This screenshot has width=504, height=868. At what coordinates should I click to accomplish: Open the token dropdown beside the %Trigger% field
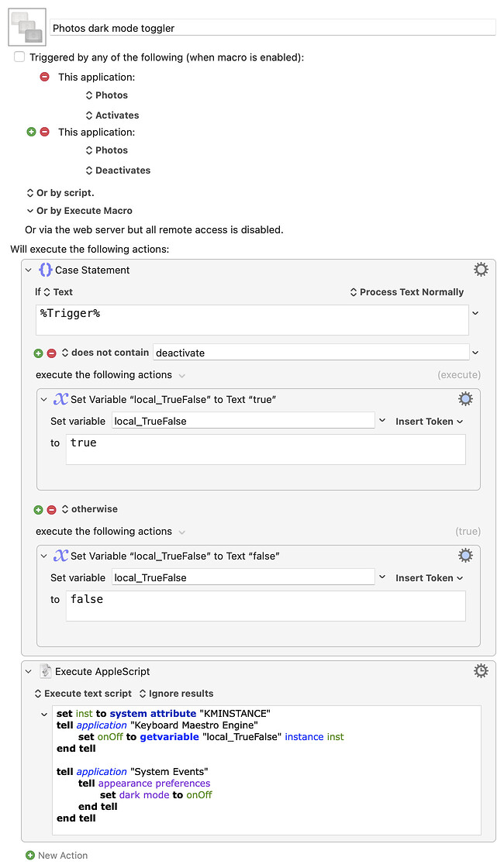pos(475,313)
